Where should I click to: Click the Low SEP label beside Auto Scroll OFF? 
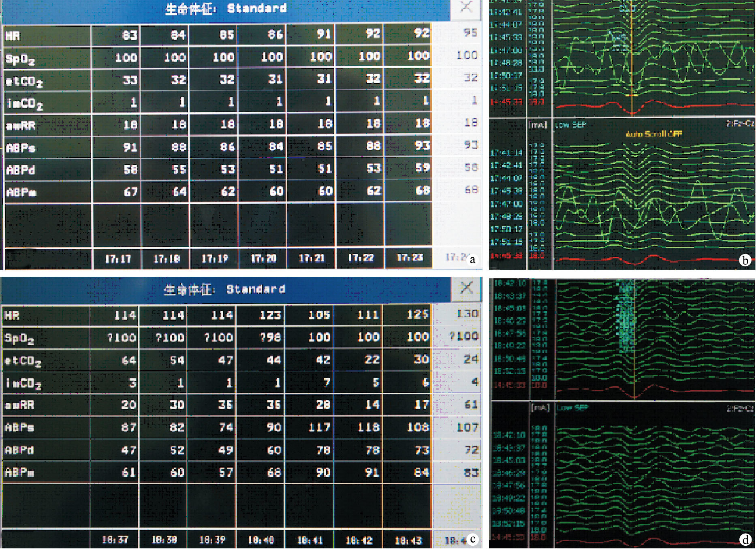click(570, 125)
